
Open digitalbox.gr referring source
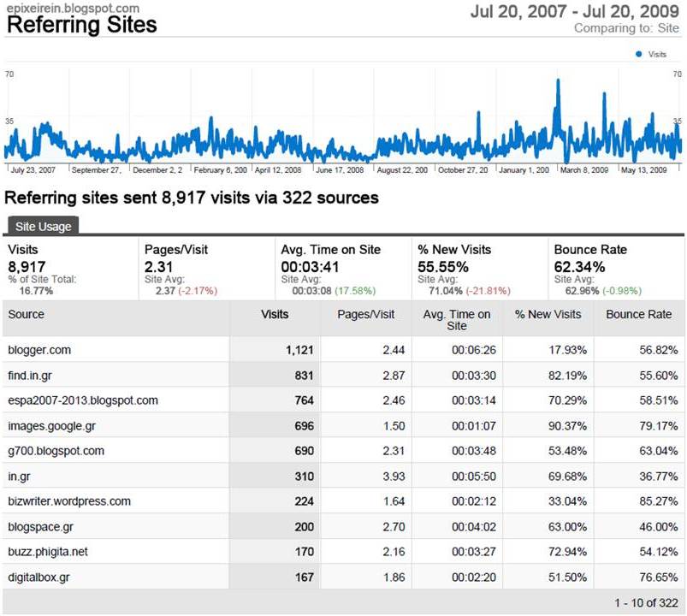[38, 577]
